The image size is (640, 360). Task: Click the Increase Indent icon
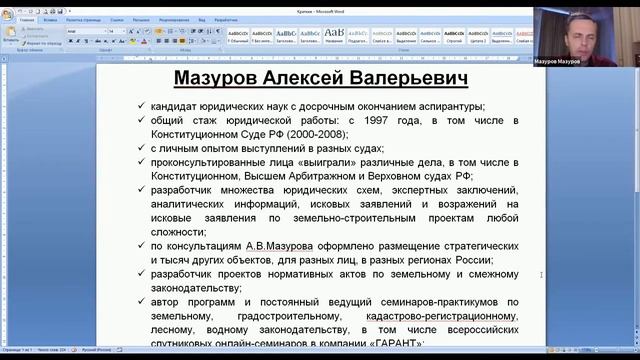pos(201,31)
